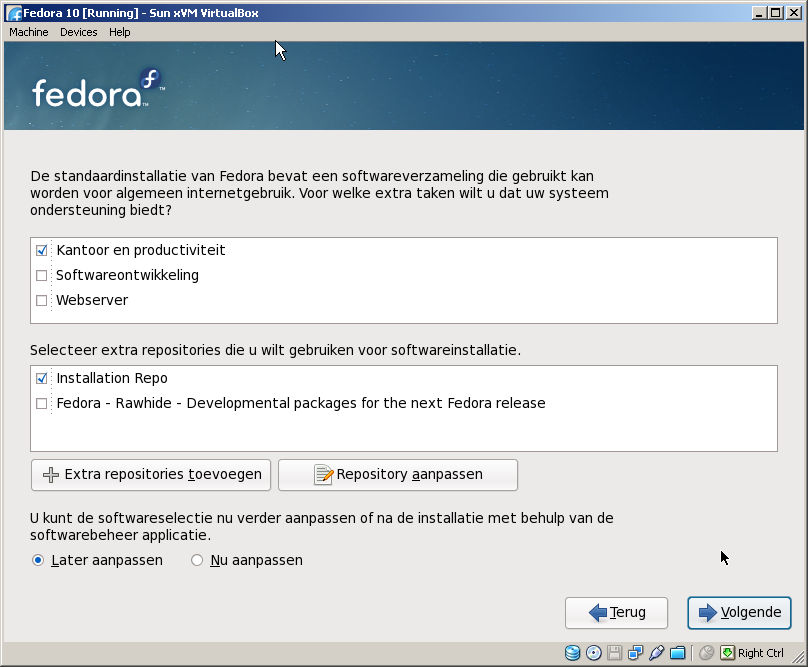The width and height of the screenshot is (808, 667).
Task: Choose the Nu aanpassen radio option
Action: click(x=197, y=560)
